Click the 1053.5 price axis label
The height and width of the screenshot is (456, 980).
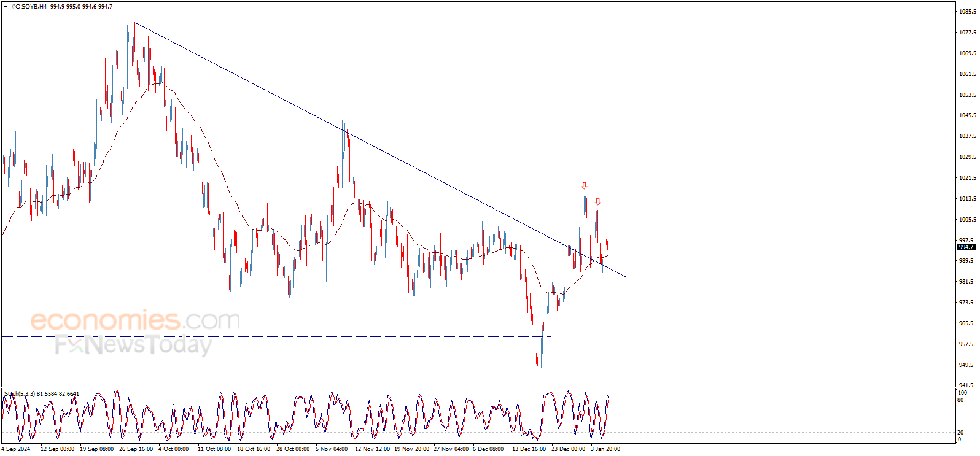tap(968, 95)
